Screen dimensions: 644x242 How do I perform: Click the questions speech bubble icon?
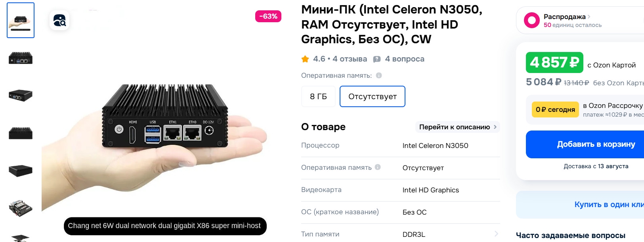[x=377, y=59]
